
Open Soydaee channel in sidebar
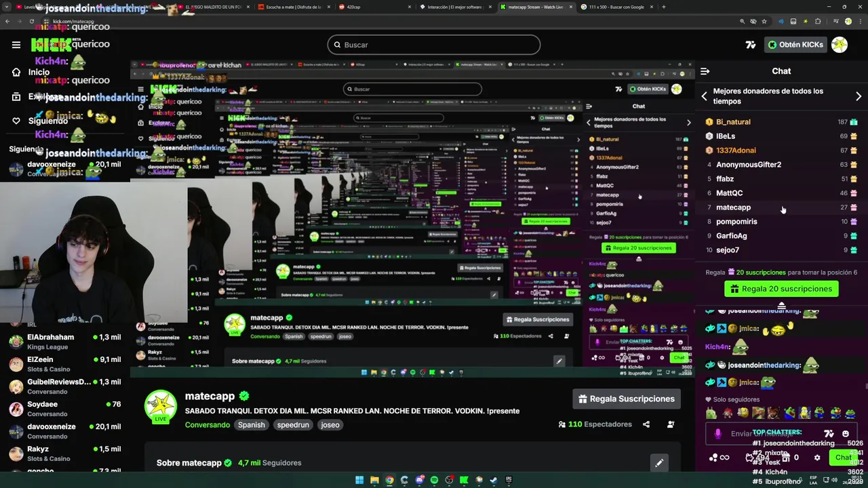point(64,409)
